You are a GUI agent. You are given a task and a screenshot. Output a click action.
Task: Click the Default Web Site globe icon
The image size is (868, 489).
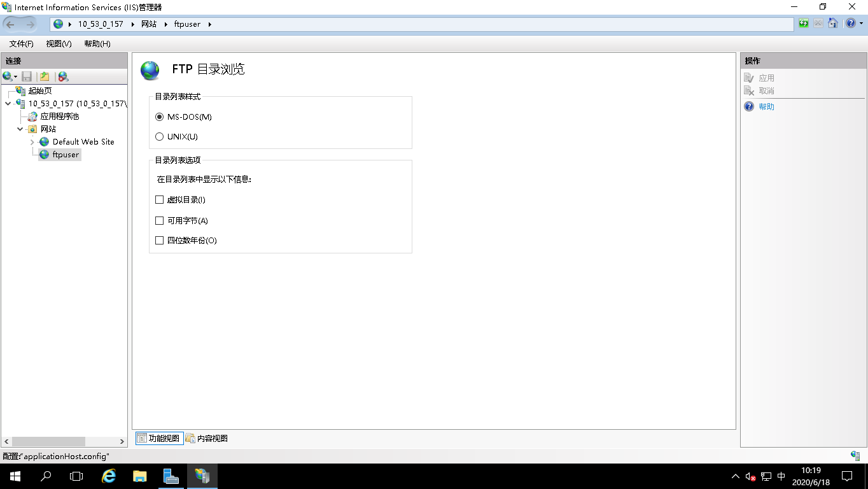[x=44, y=142]
